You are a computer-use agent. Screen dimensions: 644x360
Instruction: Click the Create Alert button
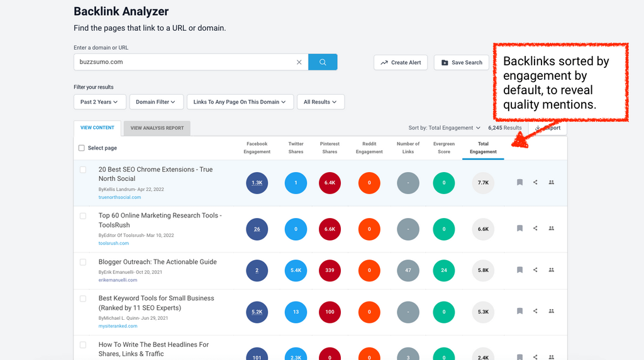click(401, 63)
